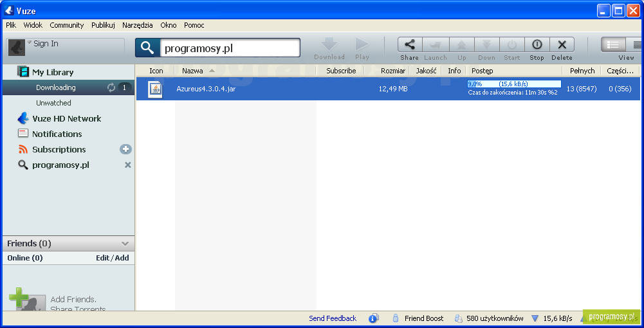The image size is (644, 328).
Task: Delete the selected torrent
Action: click(562, 44)
